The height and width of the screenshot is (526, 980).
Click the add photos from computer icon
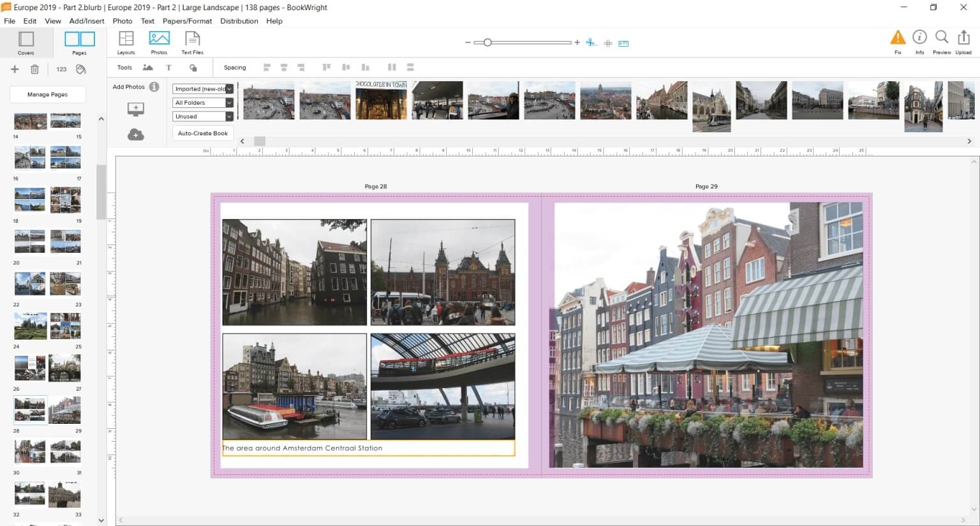(136, 110)
